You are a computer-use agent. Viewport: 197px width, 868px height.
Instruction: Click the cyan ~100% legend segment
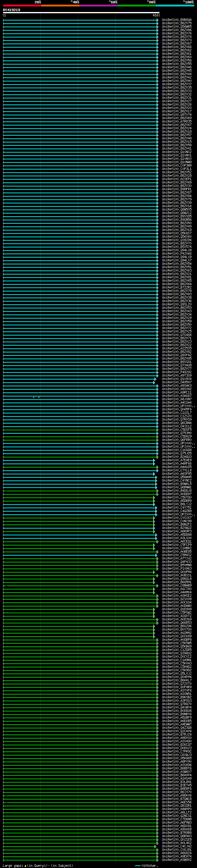tap(175, 6)
